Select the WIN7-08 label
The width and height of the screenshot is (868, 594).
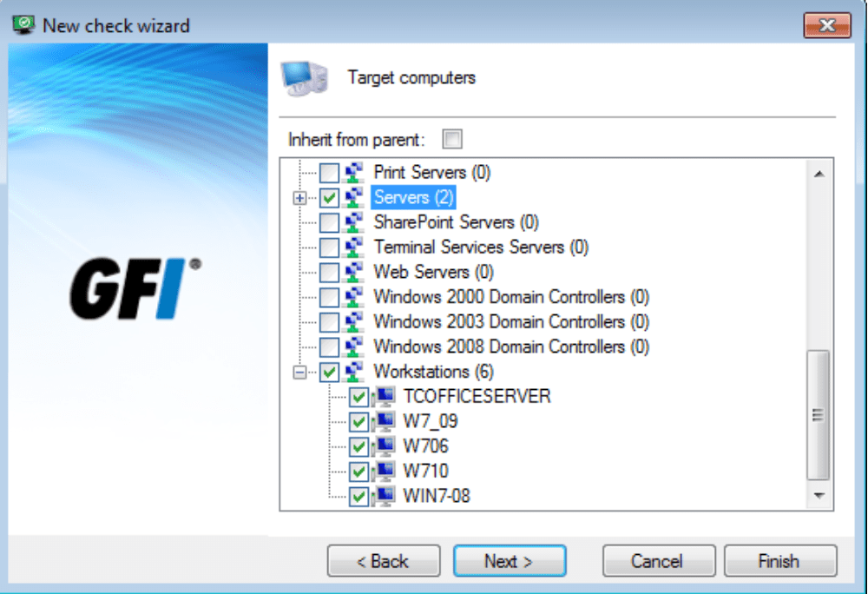(437, 496)
